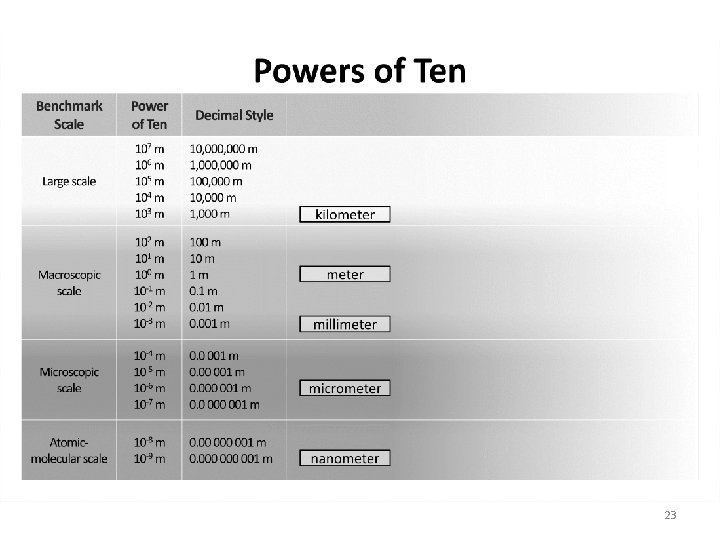Click the millimeter label box
720x540 pixels.
tap(345, 324)
